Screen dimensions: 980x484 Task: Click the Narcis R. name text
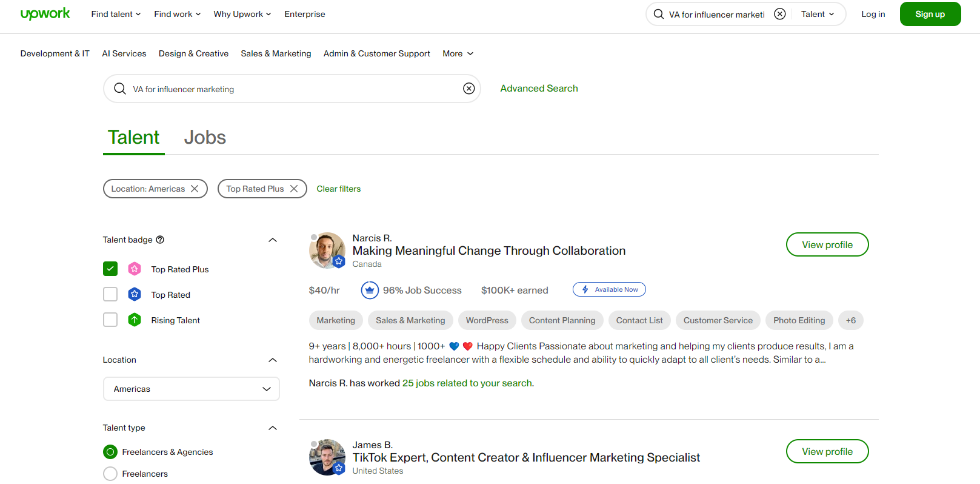point(372,238)
